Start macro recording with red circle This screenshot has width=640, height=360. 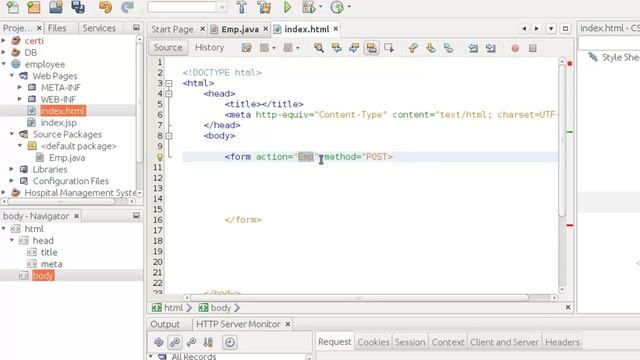point(515,48)
